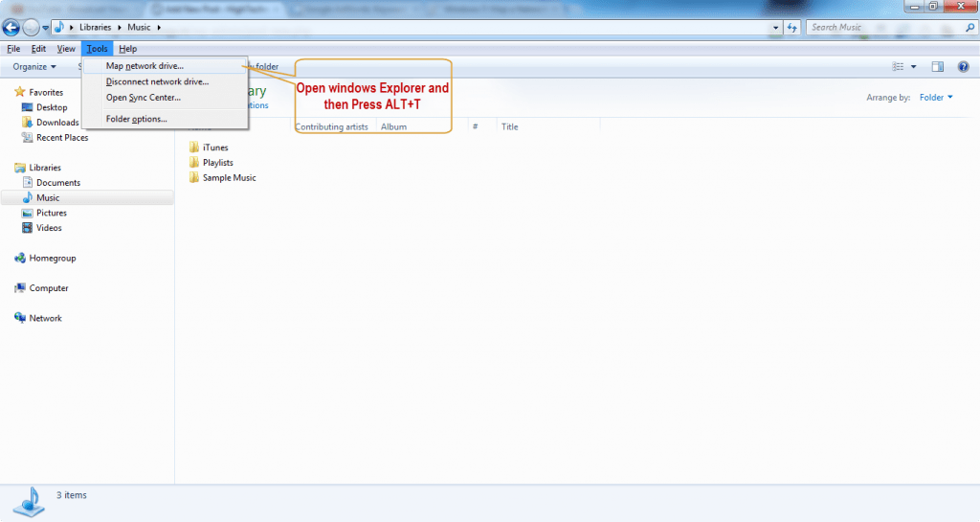Click the Documents library icon
Screen dimensions: 980x522
pos(27,183)
